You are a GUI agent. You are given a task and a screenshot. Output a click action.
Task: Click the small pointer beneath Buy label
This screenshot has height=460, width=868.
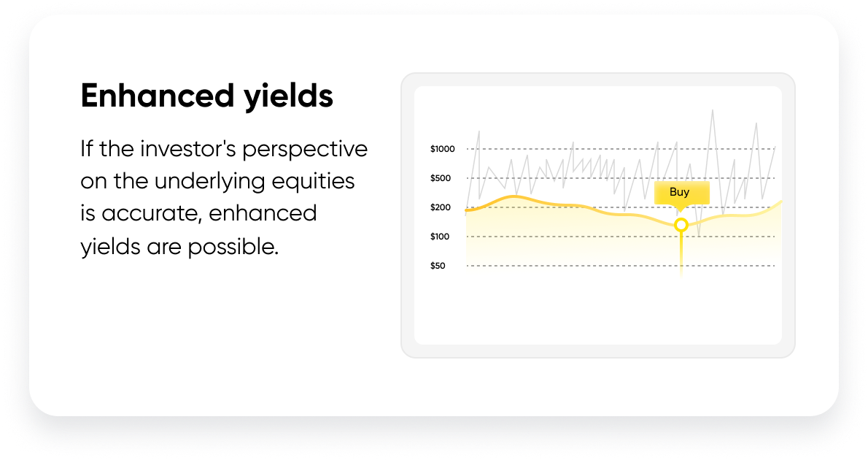pyautogui.click(x=681, y=208)
